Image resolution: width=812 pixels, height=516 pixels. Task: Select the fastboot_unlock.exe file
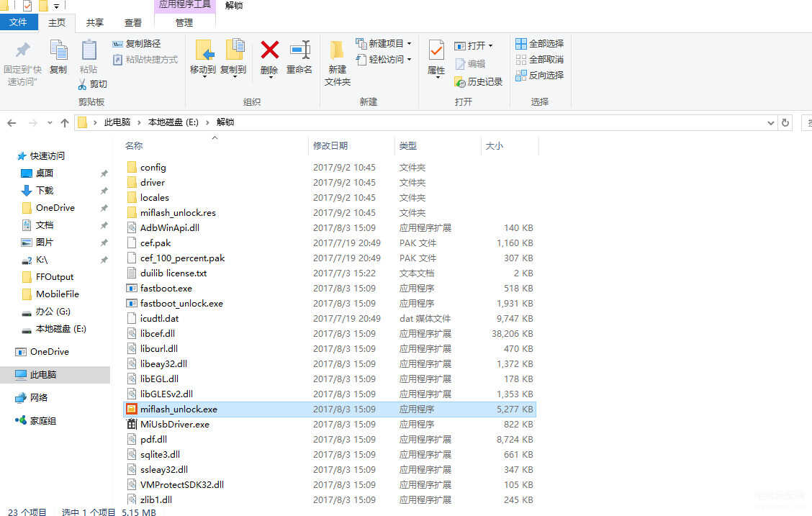click(181, 304)
